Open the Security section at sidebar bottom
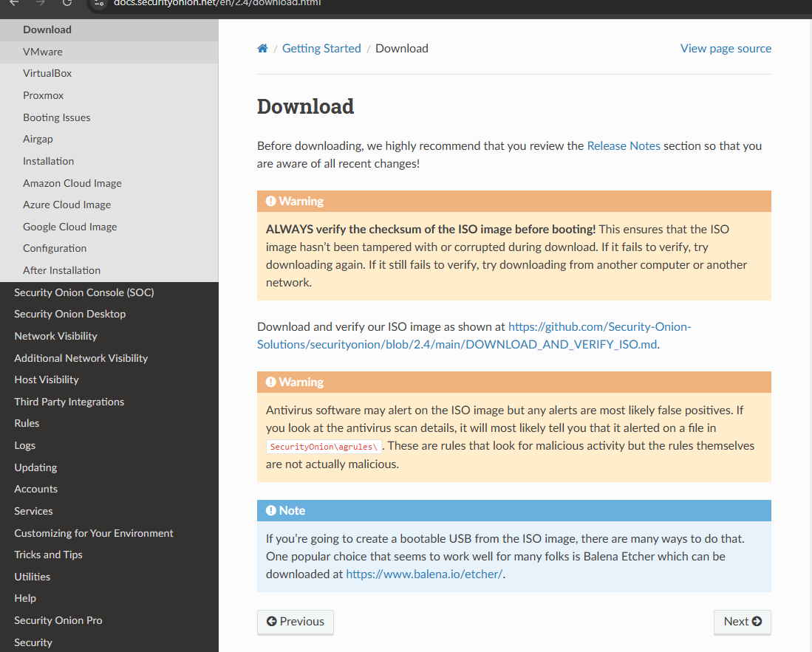 109,642
